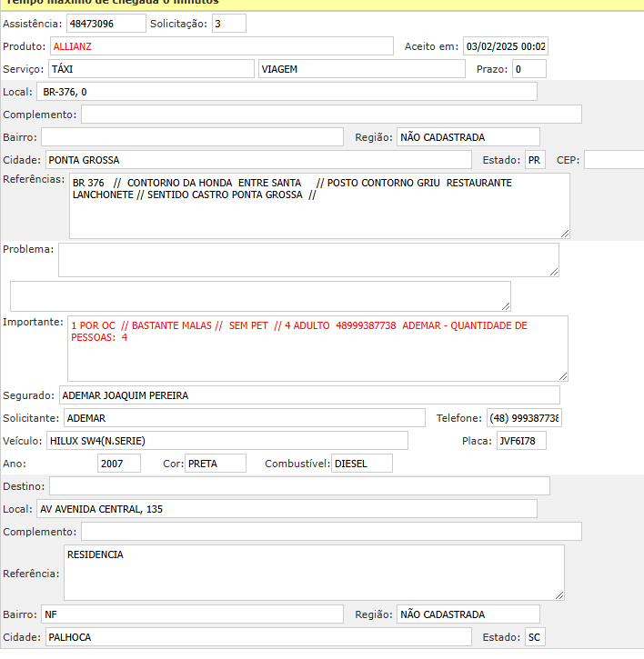
Task: Click the Assistência field containing 48473096
Action: [106, 24]
